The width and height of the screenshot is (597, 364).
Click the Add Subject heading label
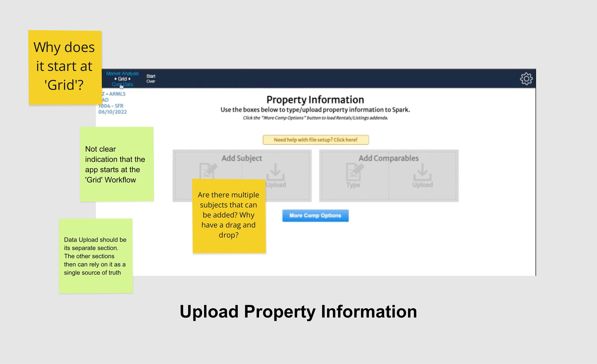242,158
